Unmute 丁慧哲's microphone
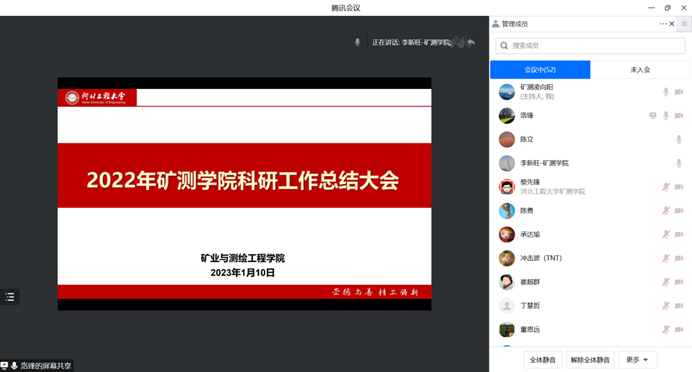Viewport: 692px width, 372px height. click(x=666, y=305)
